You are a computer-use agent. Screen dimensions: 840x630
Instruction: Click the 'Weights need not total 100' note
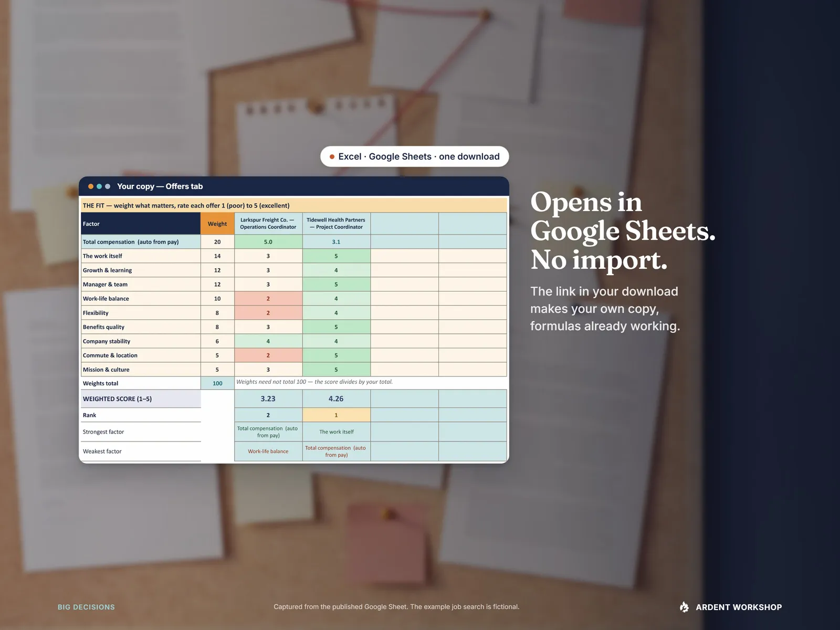click(x=314, y=382)
